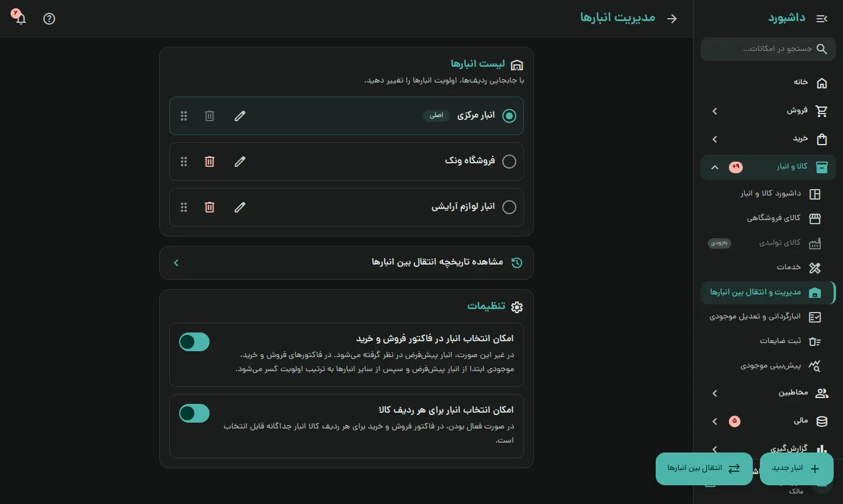
Task: Select the فروشگاه ونک radio button
Action: (x=509, y=162)
